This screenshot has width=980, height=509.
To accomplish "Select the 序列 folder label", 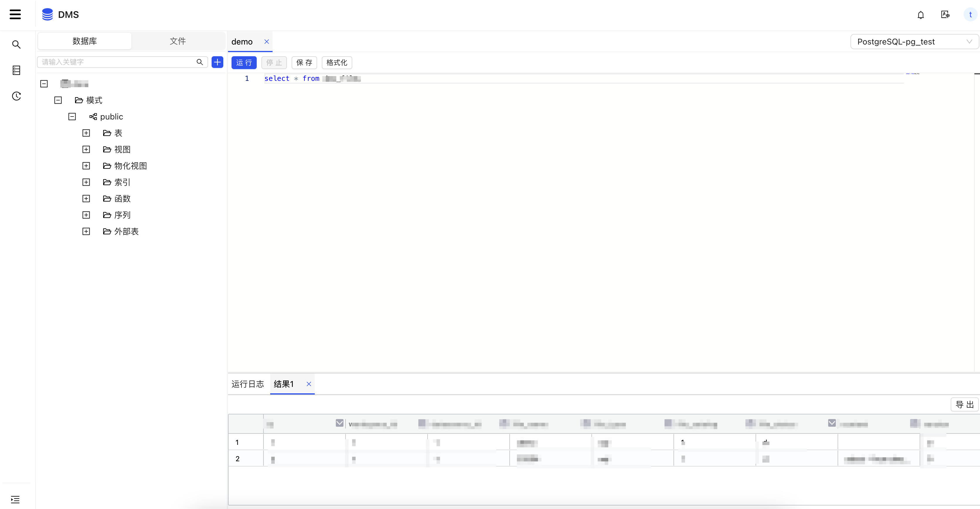I will (122, 215).
